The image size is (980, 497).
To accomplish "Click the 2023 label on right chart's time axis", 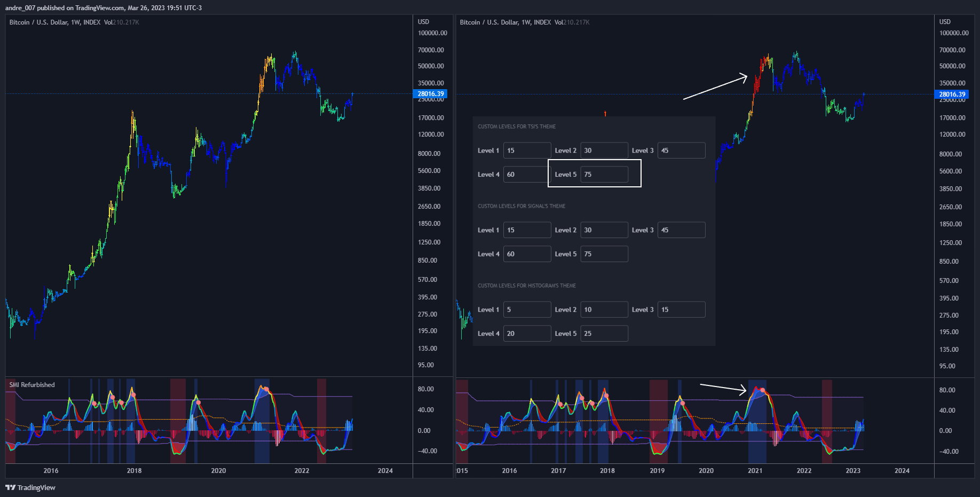I will pyautogui.click(x=853, y=471).
